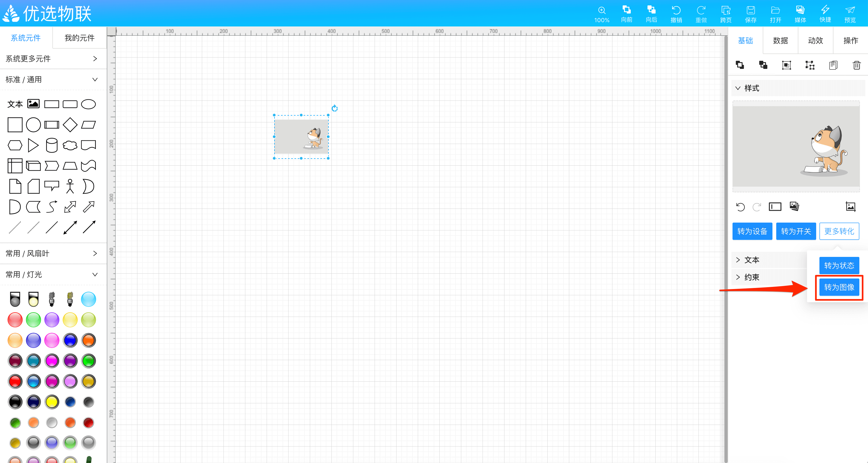Screen dimensions: 868x463
Task: Expand 常用 / 风扇叶 section
Action: [53, 253]
